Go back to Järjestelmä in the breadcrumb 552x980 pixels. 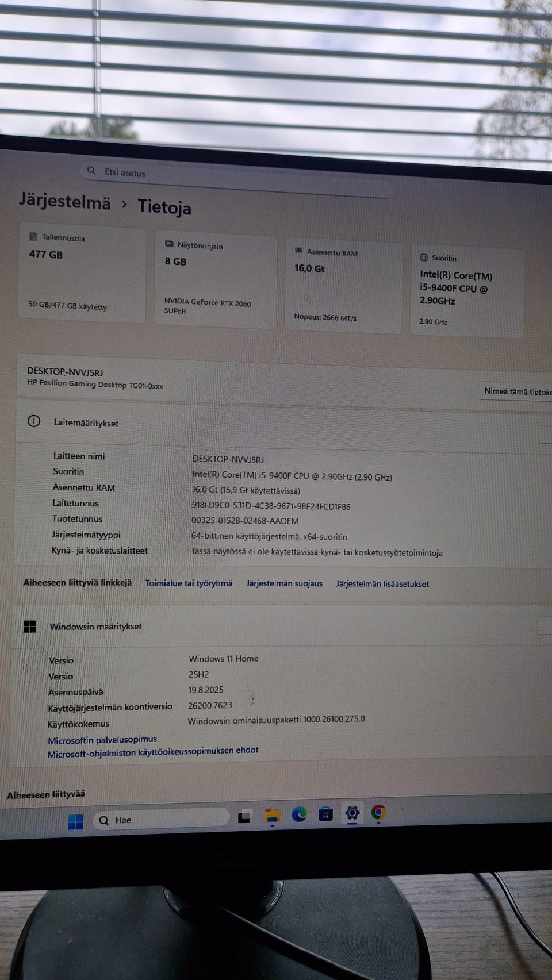pos(64,201)
